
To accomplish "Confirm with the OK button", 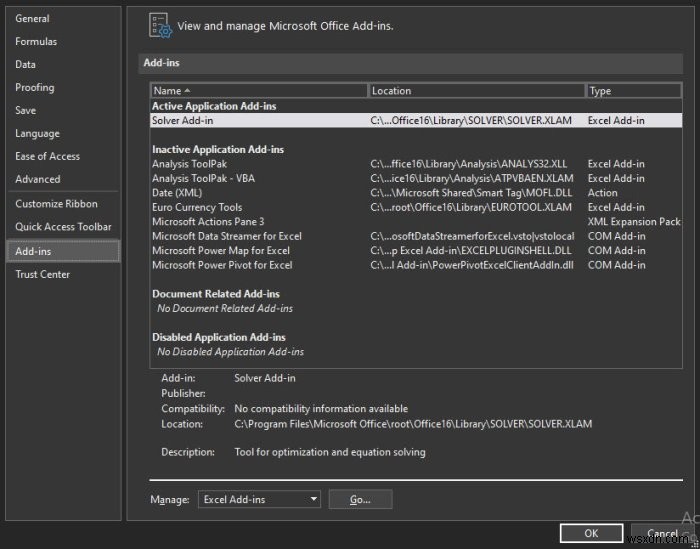I will pos(592,533).
